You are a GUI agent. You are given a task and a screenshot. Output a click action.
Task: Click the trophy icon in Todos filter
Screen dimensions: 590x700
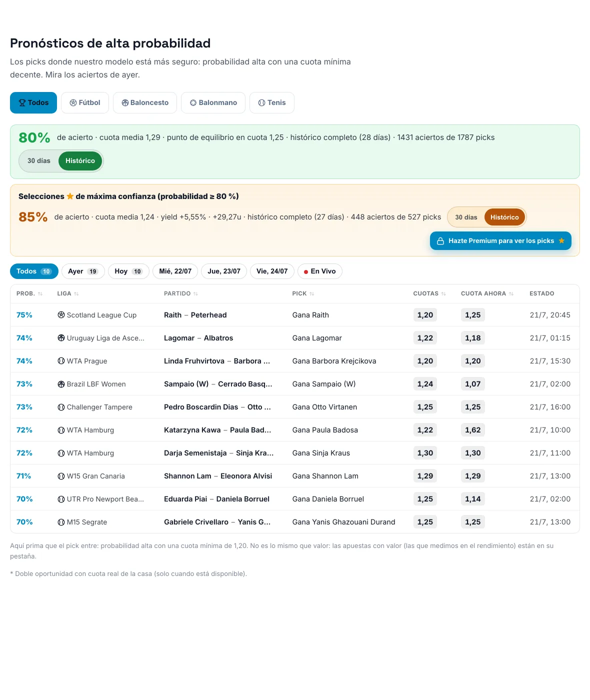click(22, 102)
